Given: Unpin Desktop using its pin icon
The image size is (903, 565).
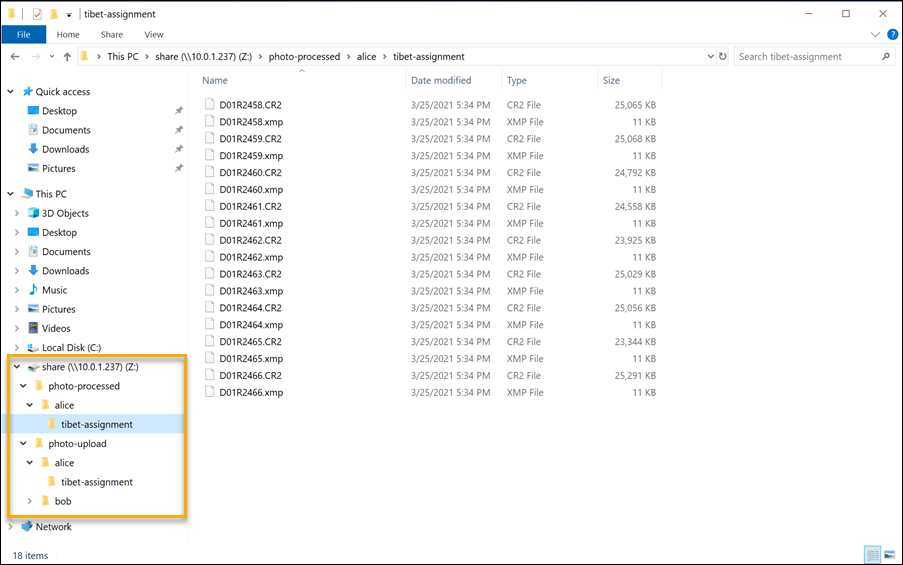Looking at the screenshot, I should (x=179, y=111).
